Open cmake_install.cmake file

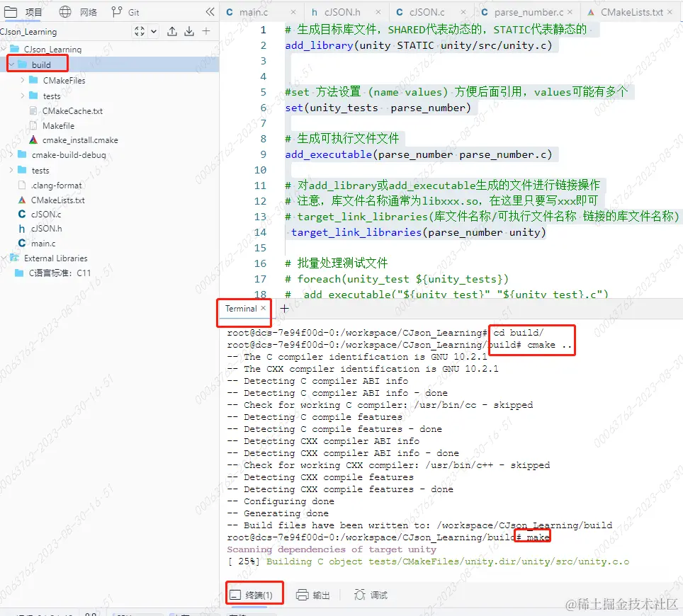pyautogui.click(x=80, y=140)
